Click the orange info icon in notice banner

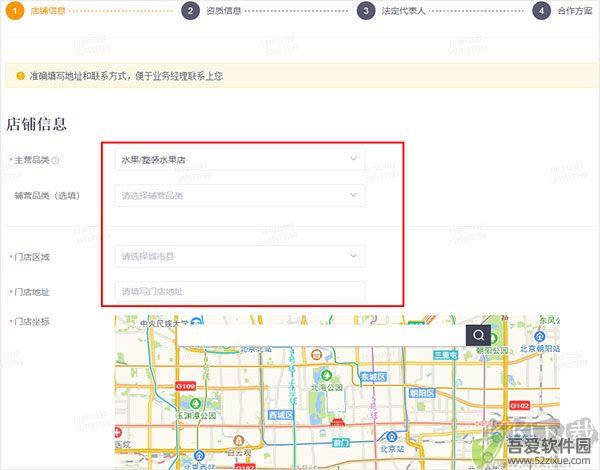coord(20,76)
